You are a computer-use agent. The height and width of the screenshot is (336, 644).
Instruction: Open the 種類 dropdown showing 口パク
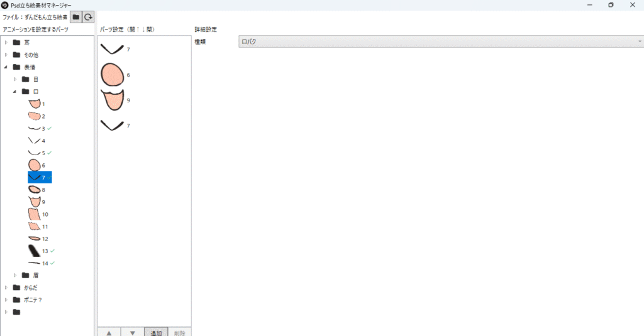(x=440, y=41)
